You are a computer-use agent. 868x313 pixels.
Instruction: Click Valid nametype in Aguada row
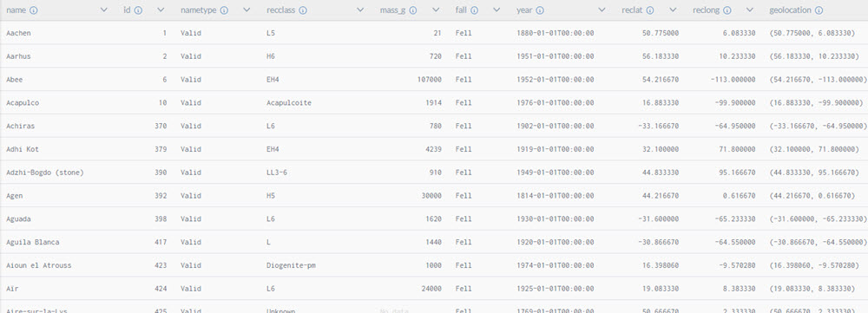click(x=190, y=219)
